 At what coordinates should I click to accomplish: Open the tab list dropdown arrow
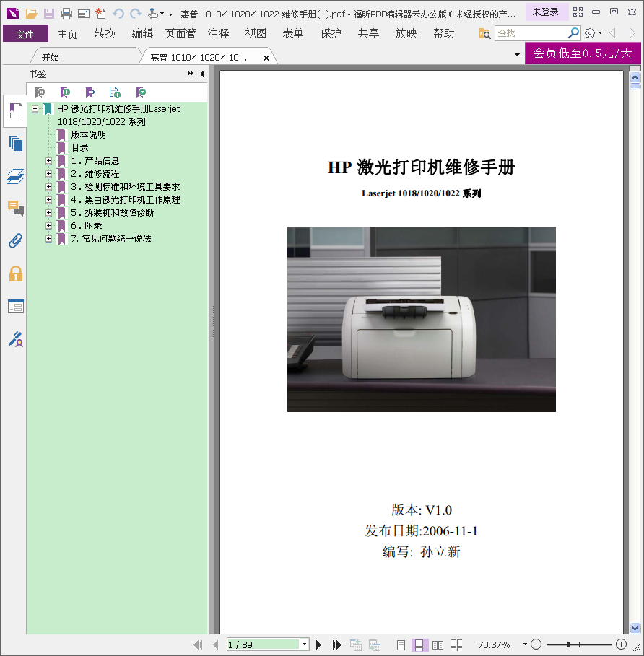[x=517, y=54]
